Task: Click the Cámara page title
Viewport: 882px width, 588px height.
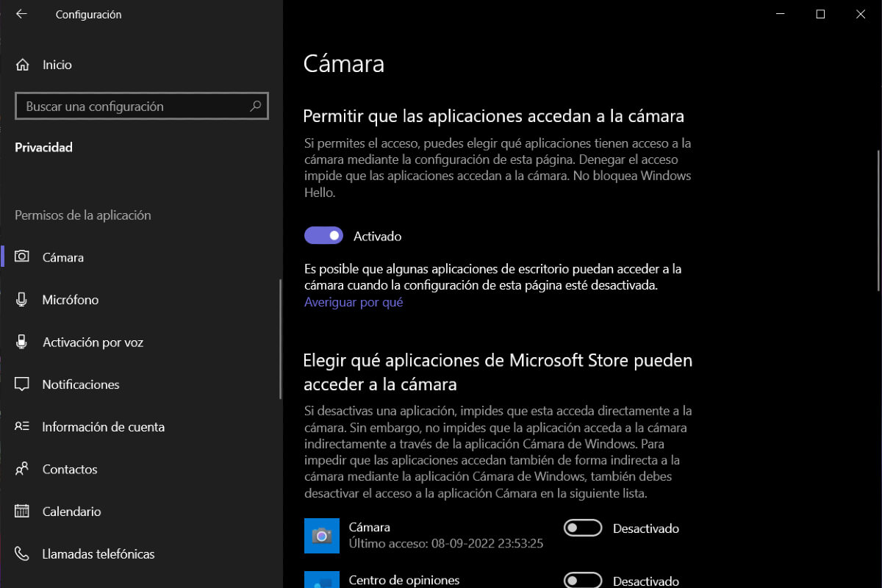Action: point(344,64)
